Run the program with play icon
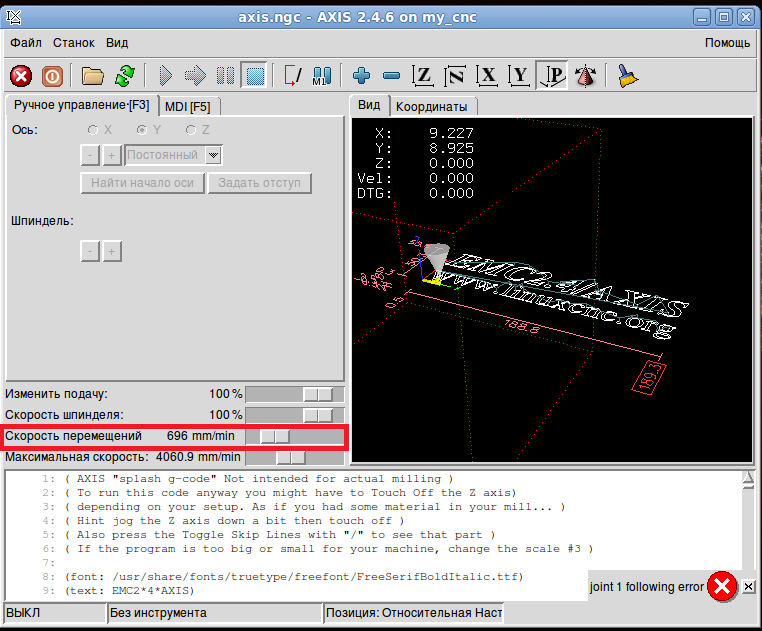Viewport: 762px width, 631px height. (x=166, y=76)
